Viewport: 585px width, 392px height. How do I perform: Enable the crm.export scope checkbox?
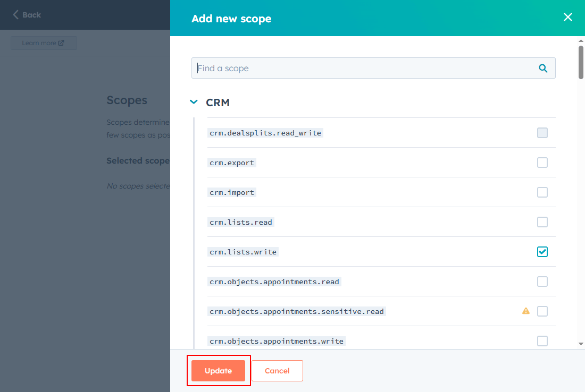542,163
